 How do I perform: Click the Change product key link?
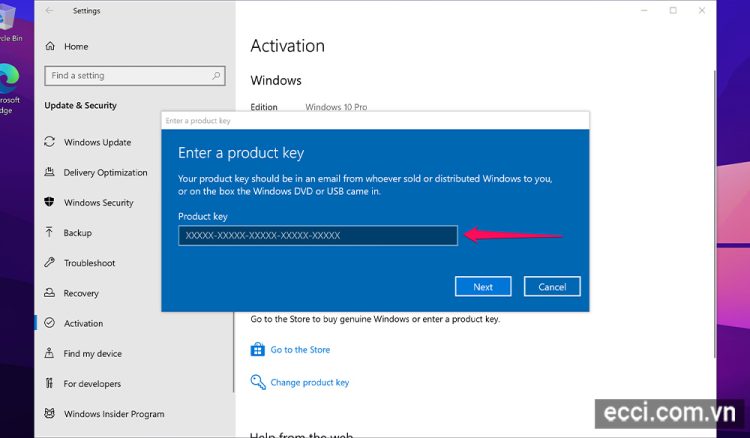pos(309,382)
